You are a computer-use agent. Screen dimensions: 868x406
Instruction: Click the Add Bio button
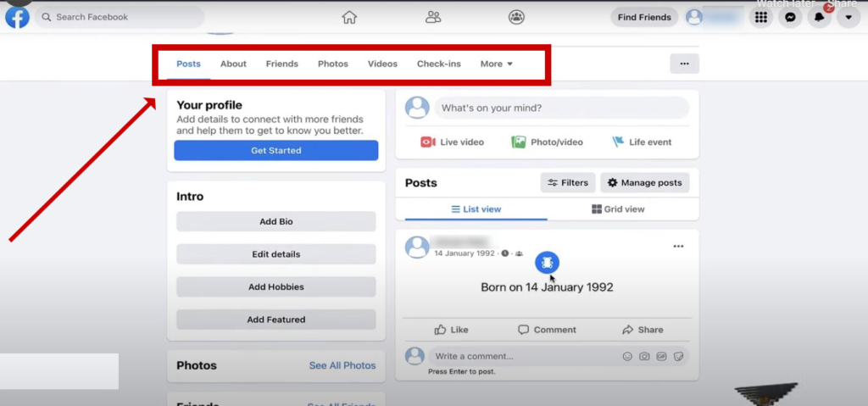point(276,221)
